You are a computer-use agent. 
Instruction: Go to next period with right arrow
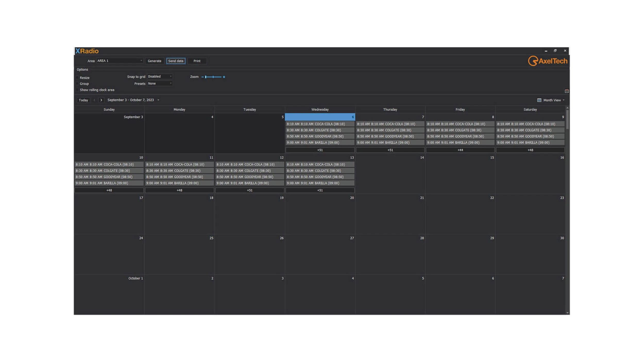(x=101, y=100)
